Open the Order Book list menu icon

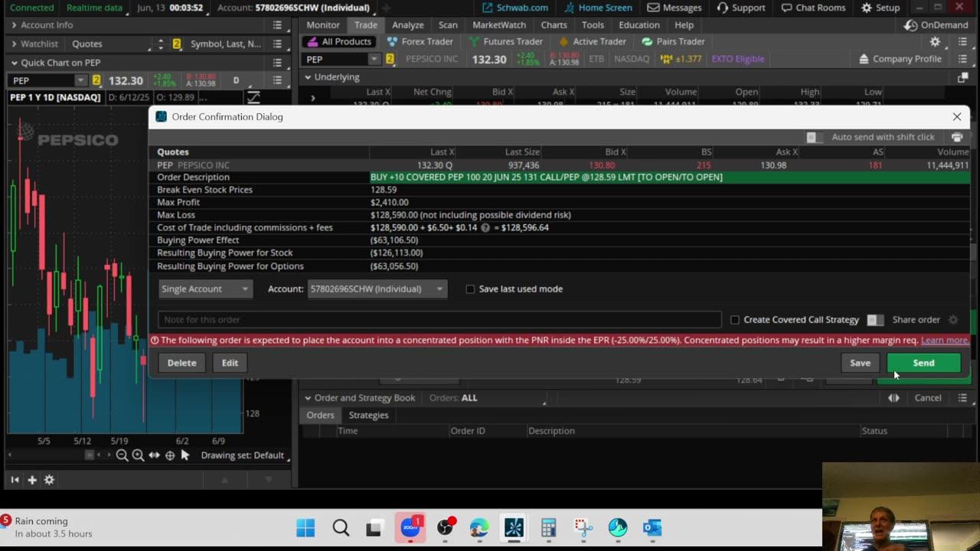point(963,398)
